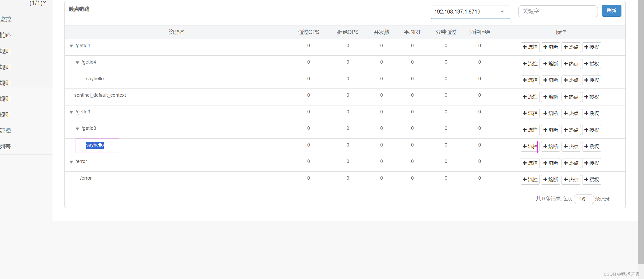Click the 通过QPS column header
This screenshot has height=279, width=644.
(308, 32)
